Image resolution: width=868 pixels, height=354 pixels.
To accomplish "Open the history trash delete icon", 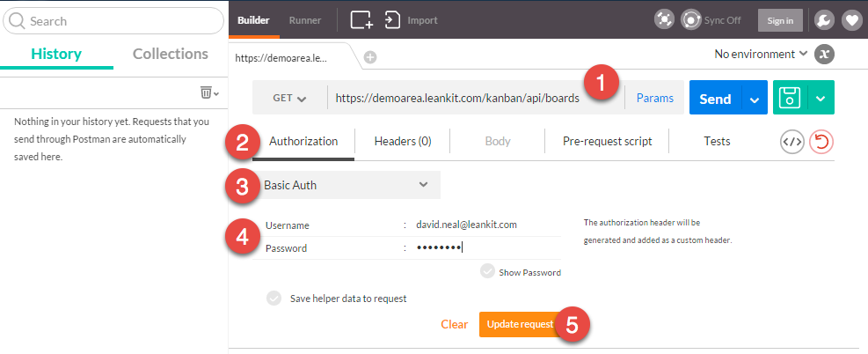I will [x=209, y=92].
